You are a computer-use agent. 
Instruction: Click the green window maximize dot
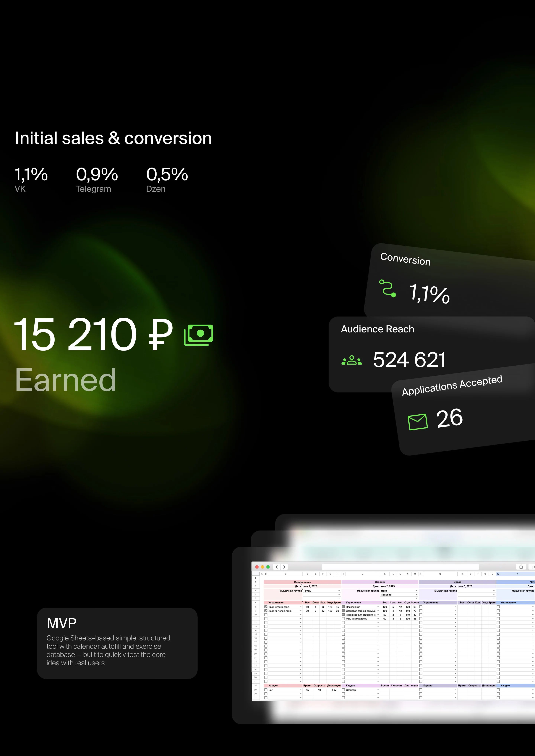268,567
